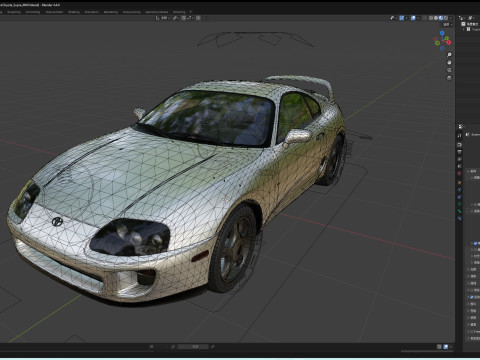Open the Scene properties tab
Image resolution: width=480 pixels, height=360 pixels.
pos(460,166)
